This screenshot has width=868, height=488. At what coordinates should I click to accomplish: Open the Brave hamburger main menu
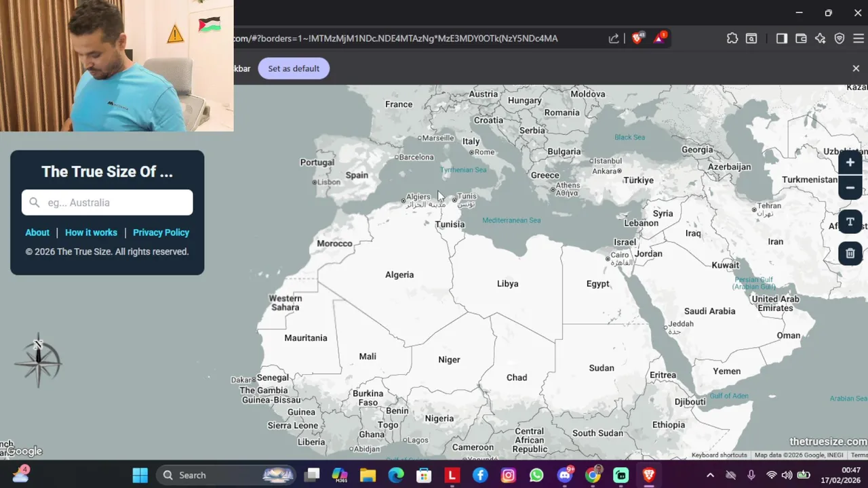click(858, 39)
